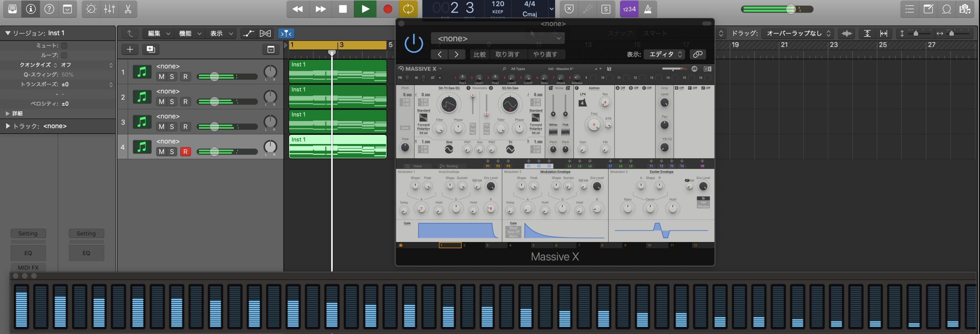Click the Rewind transport button
The width and height of the screenshot is (980, 334).
coord(297,9)
